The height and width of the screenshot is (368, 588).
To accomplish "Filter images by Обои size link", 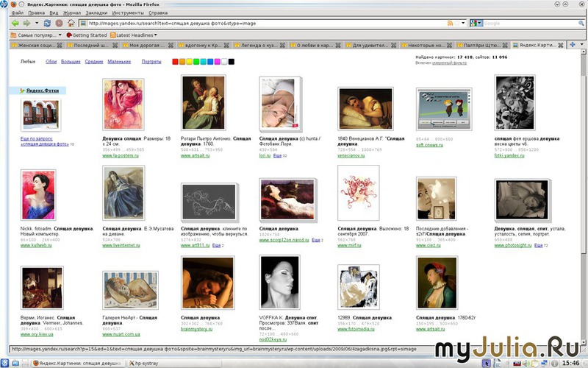I will tap(51, 62).
